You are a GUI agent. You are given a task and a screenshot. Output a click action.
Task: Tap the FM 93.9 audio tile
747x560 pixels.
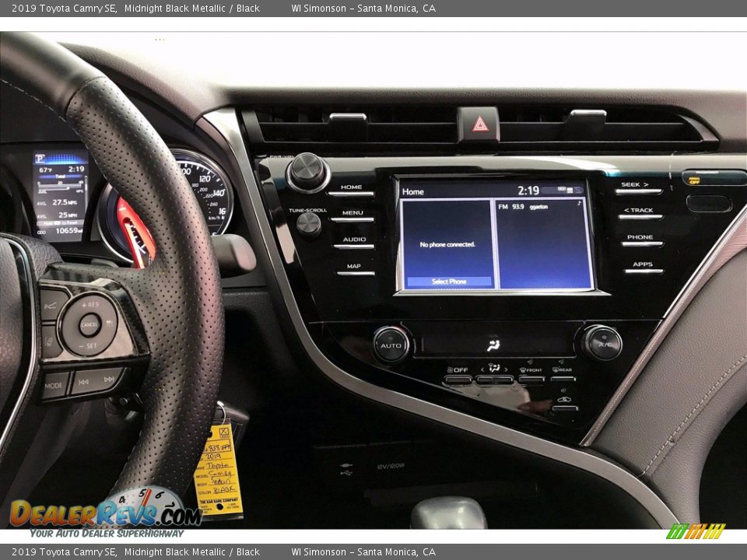(544, 243)
